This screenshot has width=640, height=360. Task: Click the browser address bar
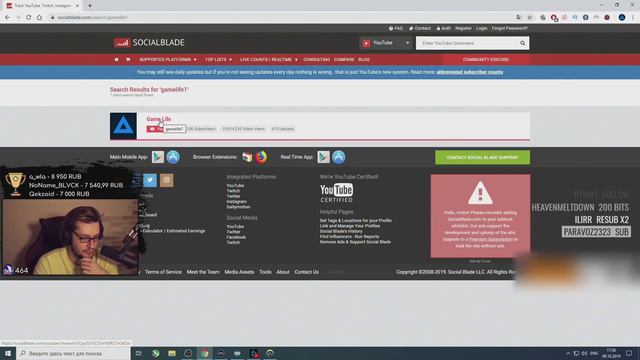(282, 18)
